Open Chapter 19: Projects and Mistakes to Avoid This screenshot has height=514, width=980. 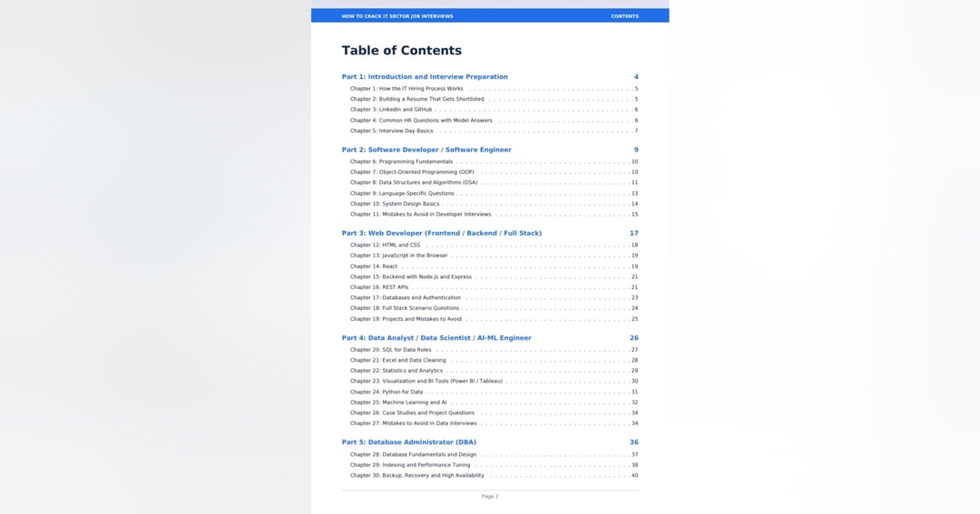tap(406, 318)
